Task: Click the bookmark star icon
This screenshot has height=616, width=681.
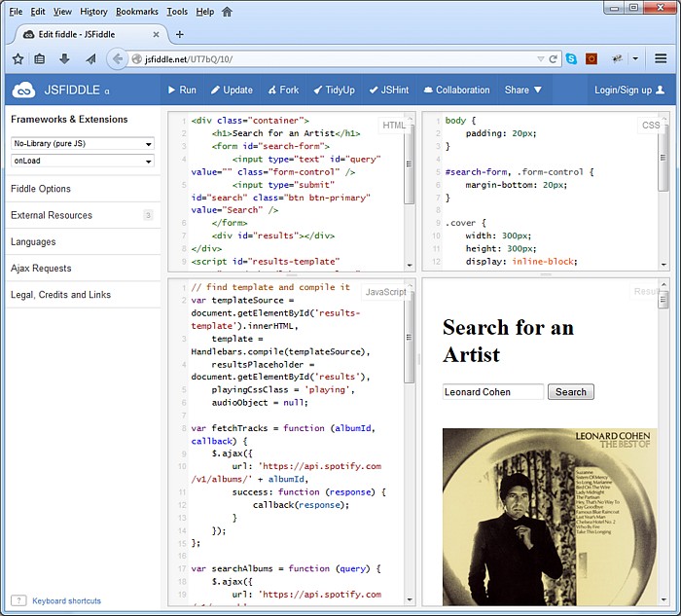Action: coord(18,58)
